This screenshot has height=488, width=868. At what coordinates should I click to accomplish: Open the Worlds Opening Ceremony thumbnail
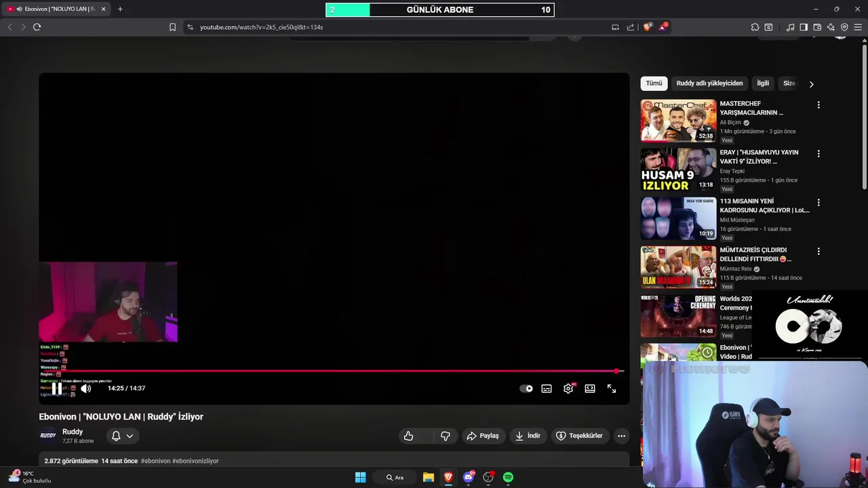[678, 316]
